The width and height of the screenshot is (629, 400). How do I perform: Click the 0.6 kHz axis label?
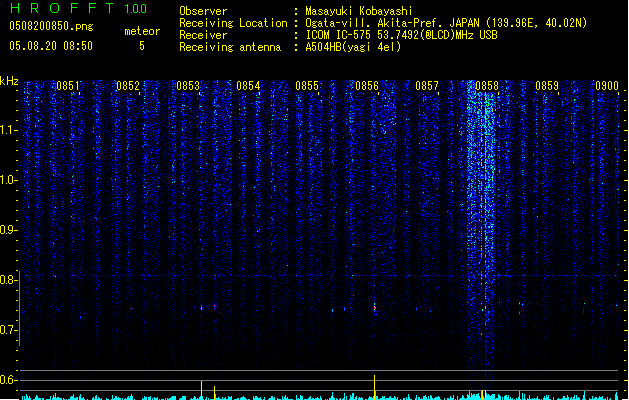click(9, 380)
